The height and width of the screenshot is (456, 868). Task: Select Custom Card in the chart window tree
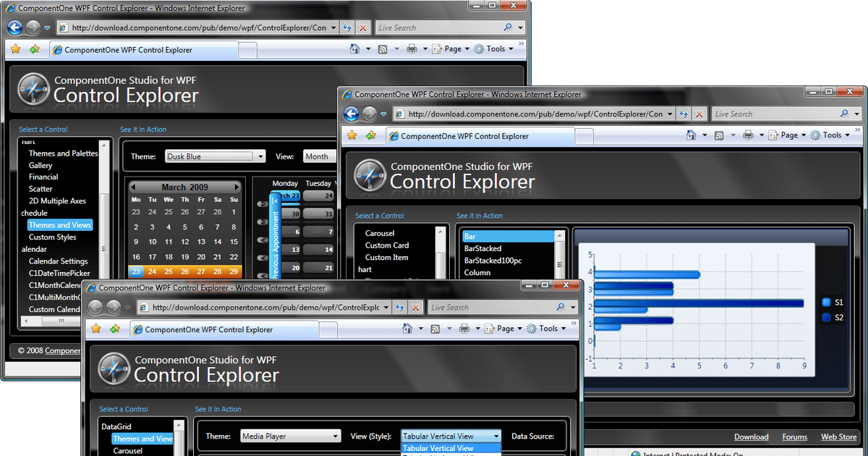click(387, 245)
